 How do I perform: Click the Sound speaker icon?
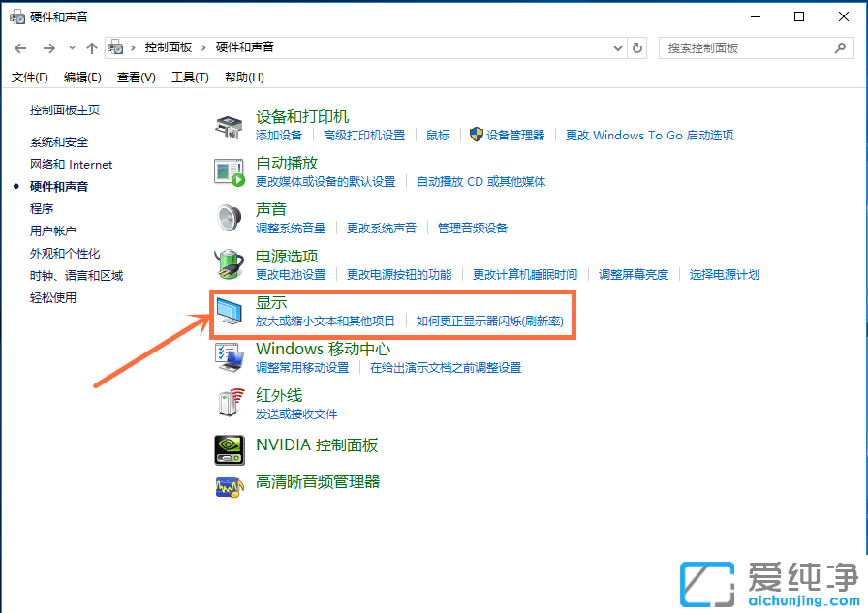[x=229, y=218]
